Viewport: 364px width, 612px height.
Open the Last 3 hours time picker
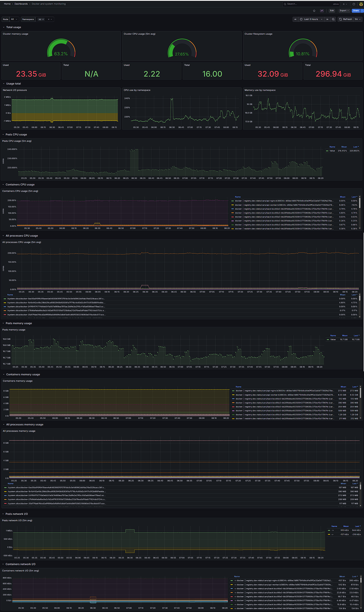pos(311,19)
